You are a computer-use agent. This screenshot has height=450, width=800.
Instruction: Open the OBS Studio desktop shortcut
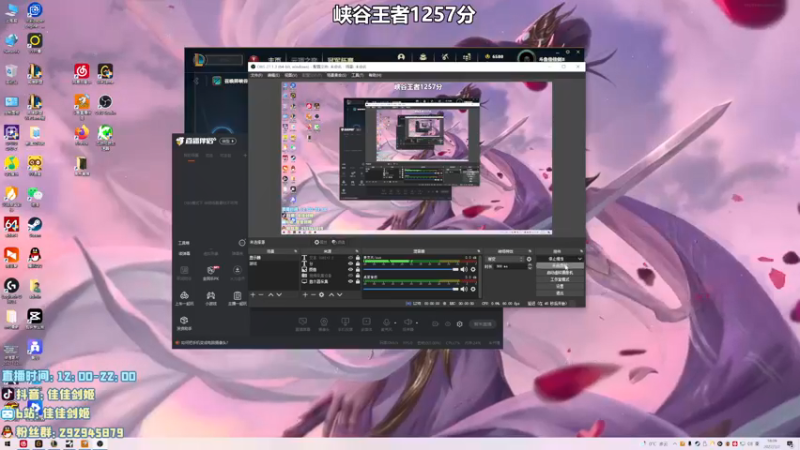point(105,104)
